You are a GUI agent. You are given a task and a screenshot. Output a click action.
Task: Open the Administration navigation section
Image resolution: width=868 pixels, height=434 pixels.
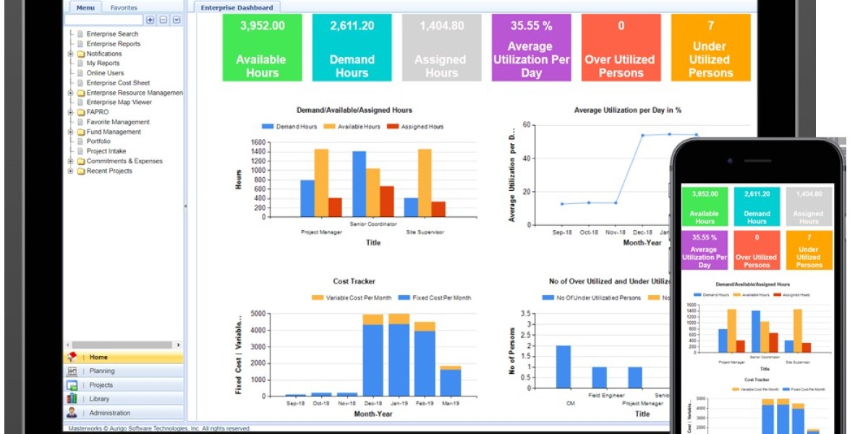(x=124, y=413)
